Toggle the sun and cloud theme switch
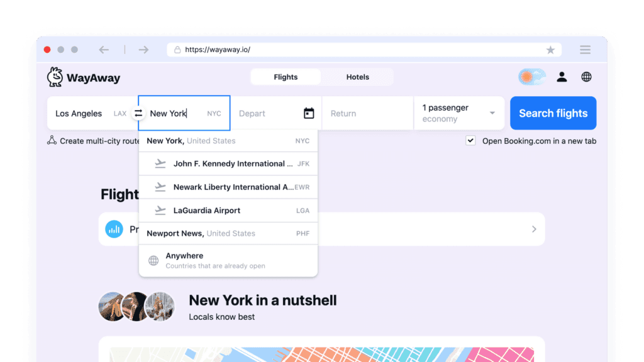The image size is (644, 362). 532,77
